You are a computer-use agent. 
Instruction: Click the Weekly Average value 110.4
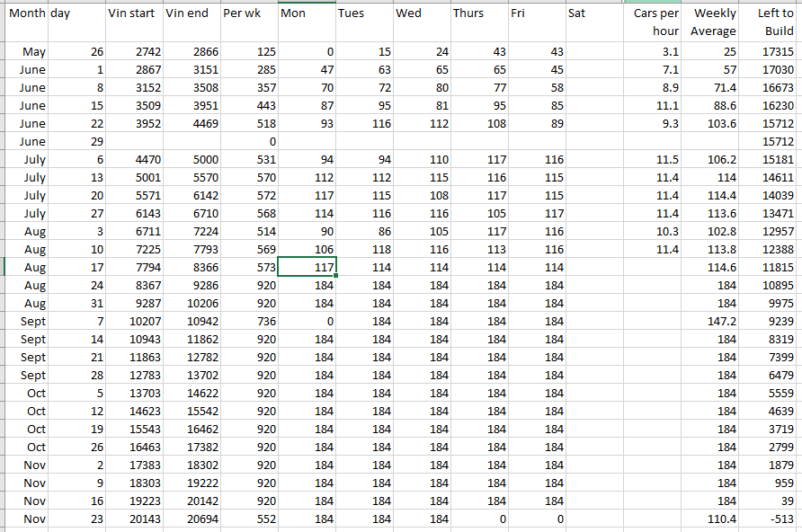tap(711, 519)
